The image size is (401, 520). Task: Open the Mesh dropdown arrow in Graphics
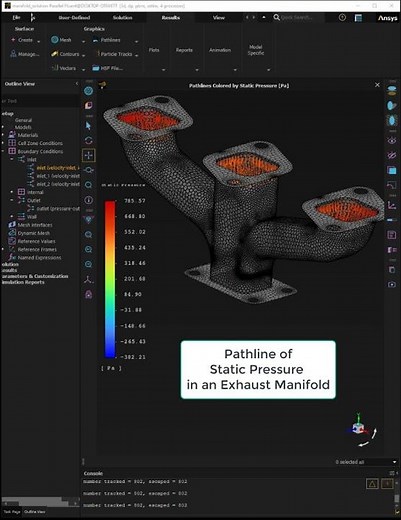[84, 42]
